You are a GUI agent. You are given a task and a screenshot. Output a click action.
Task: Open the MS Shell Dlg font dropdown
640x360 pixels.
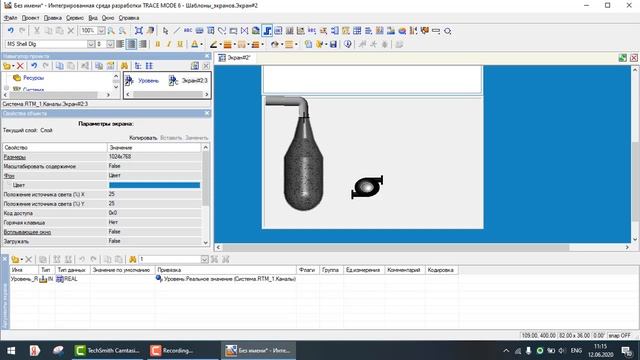(91, 44)
